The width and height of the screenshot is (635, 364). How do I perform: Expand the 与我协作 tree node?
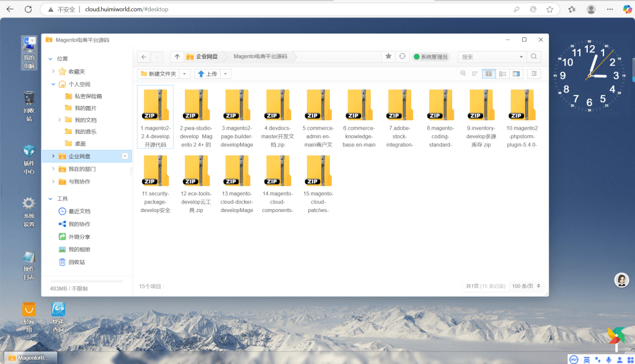click(x=53, y=182)
